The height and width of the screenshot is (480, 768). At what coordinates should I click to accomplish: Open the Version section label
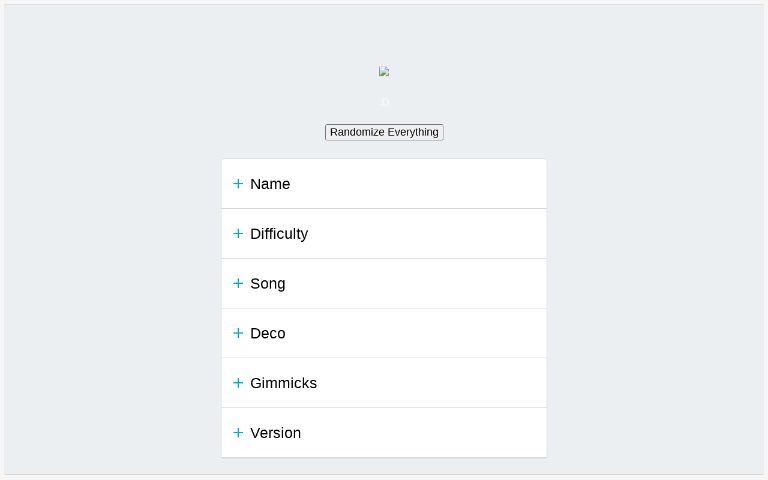click(276, 433)
